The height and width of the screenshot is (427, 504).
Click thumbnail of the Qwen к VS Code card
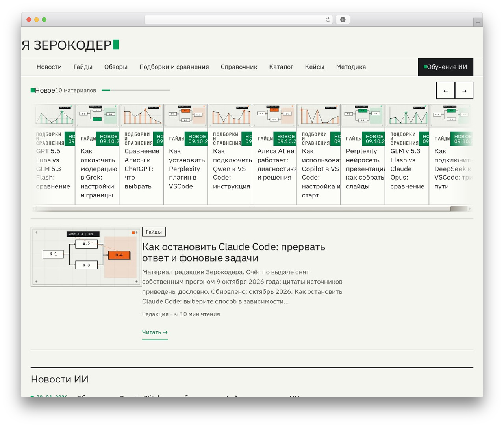coord(230,115)
